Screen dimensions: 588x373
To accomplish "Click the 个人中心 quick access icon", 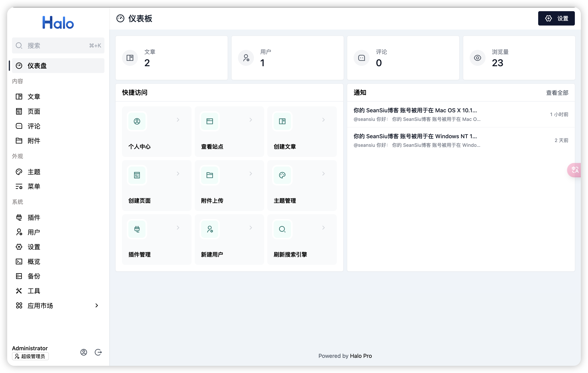I will pyautogui.click(x=137, y=121).
